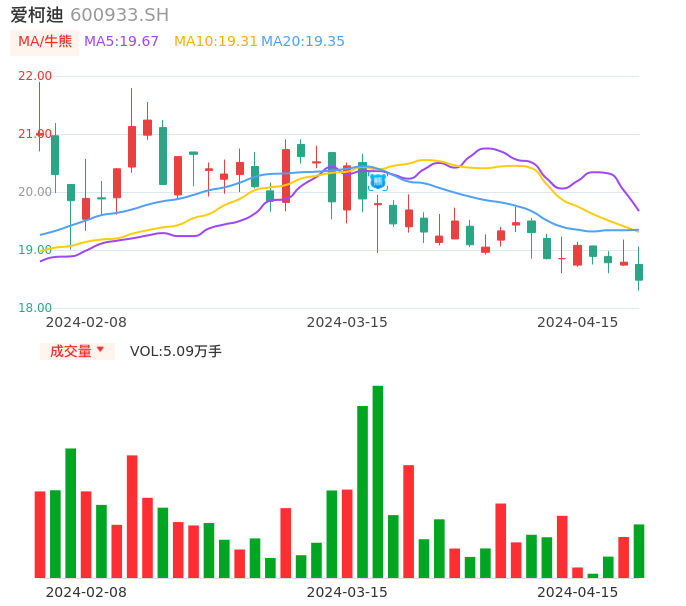This screenshot has height=606, width=686.
Task: Click the 21.00 price axis label
Action: pos(35,134)
